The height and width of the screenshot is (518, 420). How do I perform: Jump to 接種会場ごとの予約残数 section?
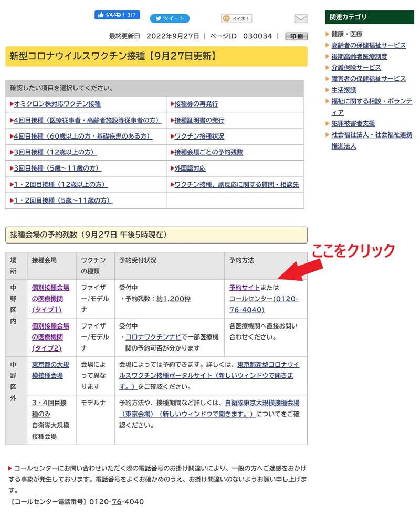click(x=208, y=152)
